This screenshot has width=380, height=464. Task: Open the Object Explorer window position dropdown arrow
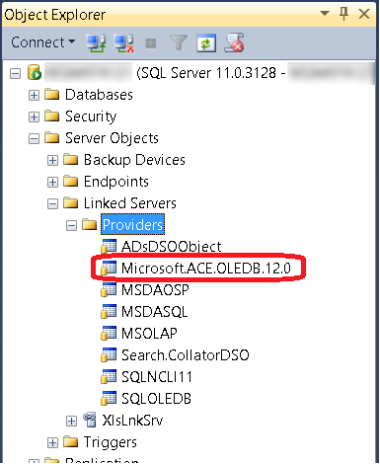[324, 13]
